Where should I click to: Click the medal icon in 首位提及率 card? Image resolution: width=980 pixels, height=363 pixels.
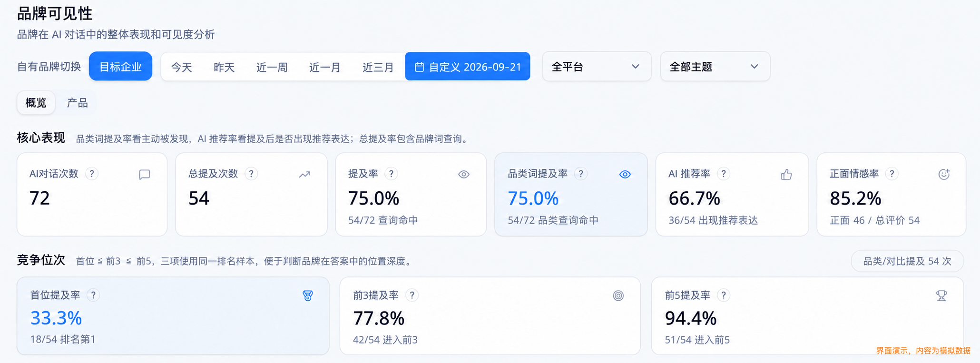point(308,295)
